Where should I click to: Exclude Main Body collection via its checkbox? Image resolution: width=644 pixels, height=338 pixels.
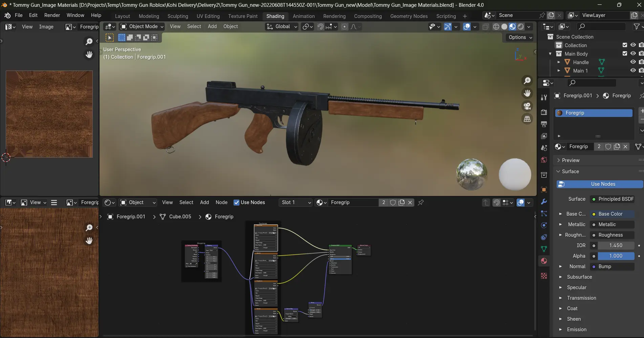[x=625, y=54]
